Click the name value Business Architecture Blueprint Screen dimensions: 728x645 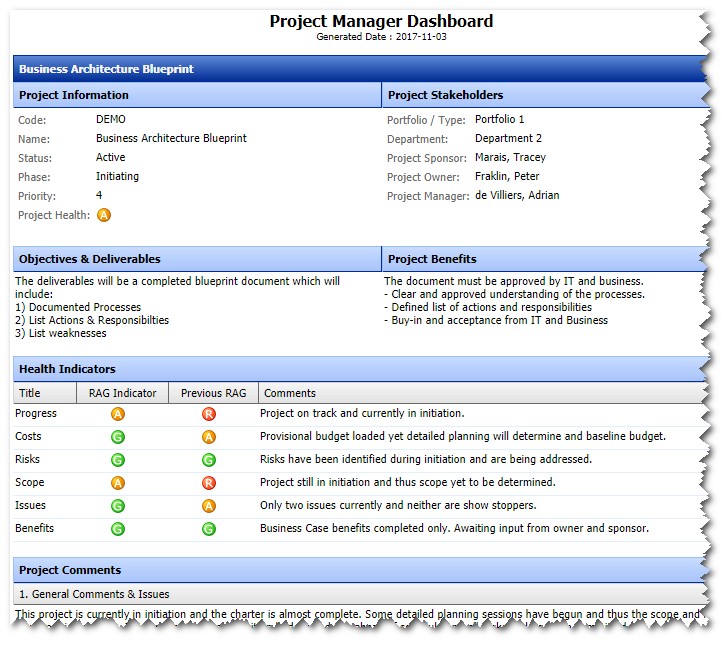(x=171, y=138)
